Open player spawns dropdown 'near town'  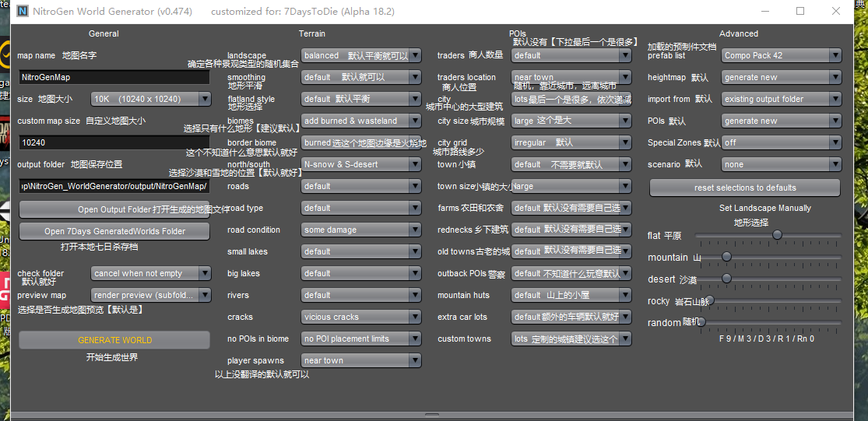(x=361, y=361)
